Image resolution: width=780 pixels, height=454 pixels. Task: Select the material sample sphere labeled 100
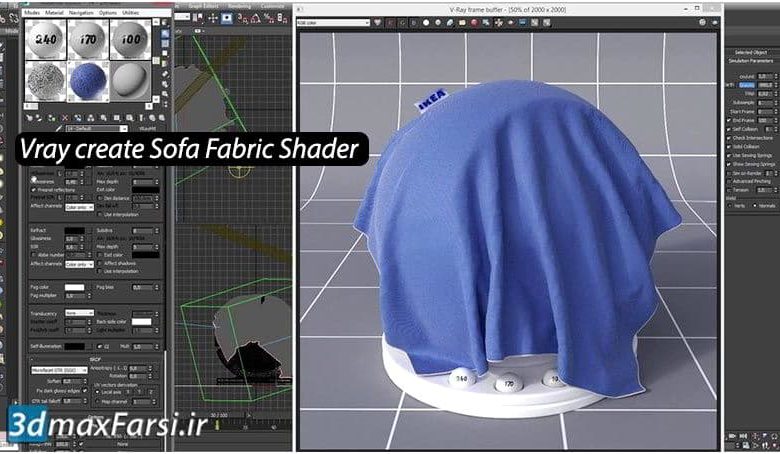tap(130, 39)
